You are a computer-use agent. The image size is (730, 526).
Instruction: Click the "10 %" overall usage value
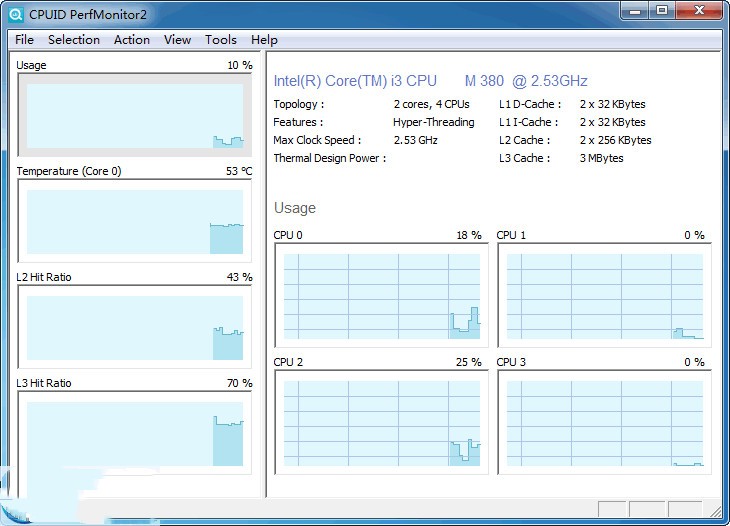click(240, 65)
